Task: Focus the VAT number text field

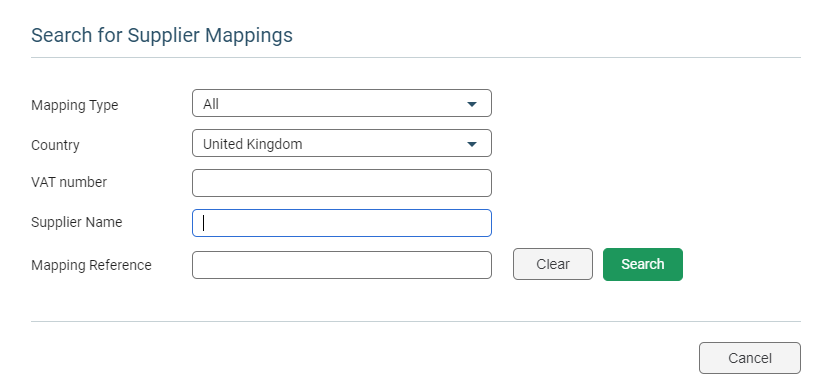Action: pyautogui.click(x=342, y=183)
